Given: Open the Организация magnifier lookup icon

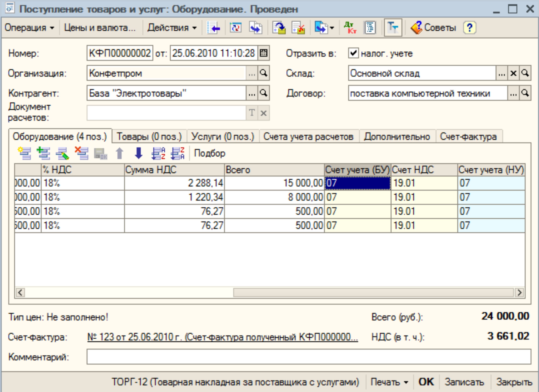Looking at the screenshot, I should 264,73.
